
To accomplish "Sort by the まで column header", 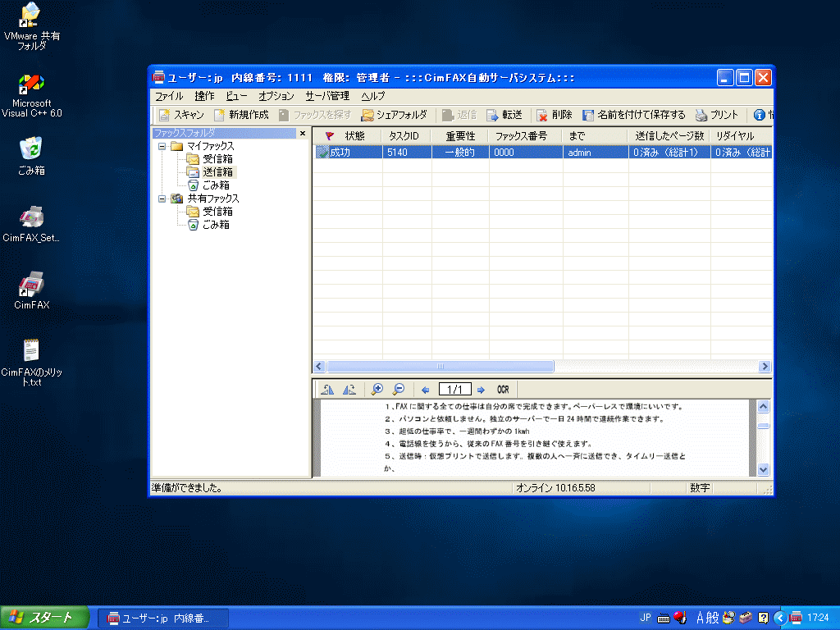I will (596, 136).
